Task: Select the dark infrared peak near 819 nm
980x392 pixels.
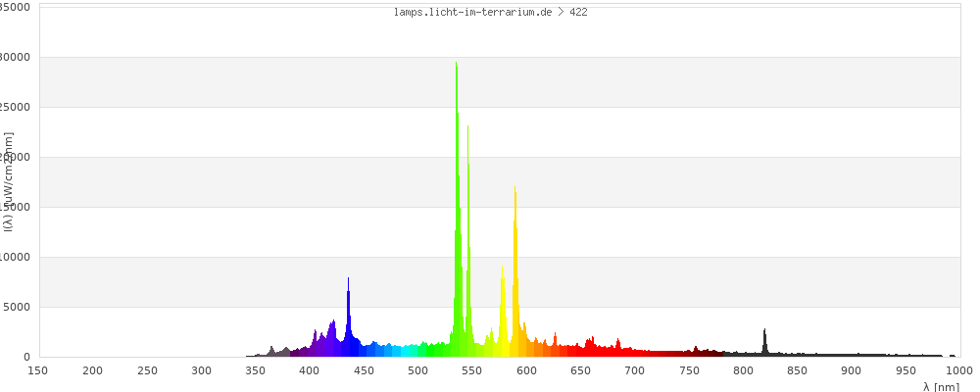Action: point(764,345)
